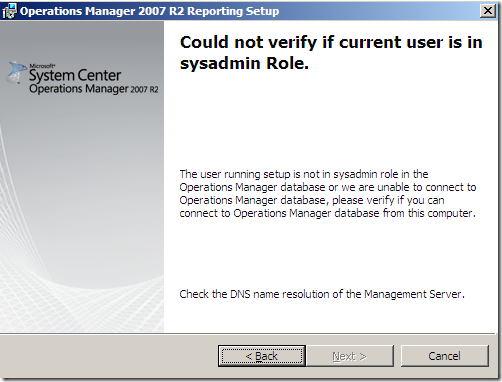
Task: Close the Reporting Setup dialog
Action: point(488,11)
